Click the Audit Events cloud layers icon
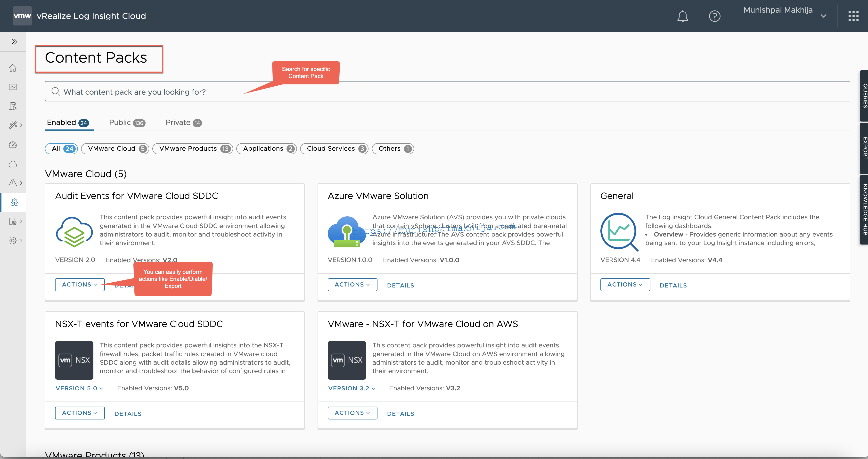The width and height of the screenshot is (868, 459). (x=74, y=232)
